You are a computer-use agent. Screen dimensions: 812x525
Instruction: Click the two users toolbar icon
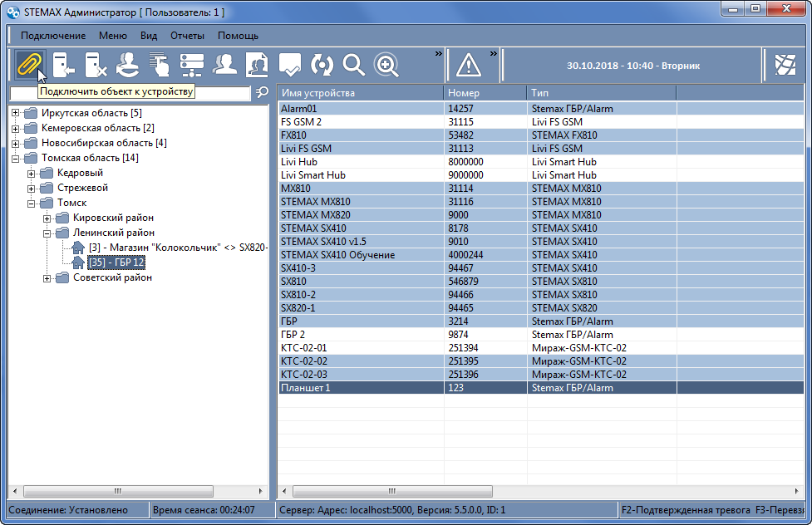click(224, 66)
